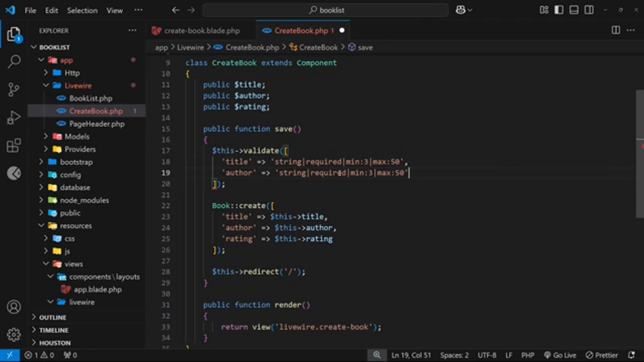The width and height of the screenshot is (644, 362).
Task: Open the remote window indicator
Action: pyautogui.click(x=10, y=355)
